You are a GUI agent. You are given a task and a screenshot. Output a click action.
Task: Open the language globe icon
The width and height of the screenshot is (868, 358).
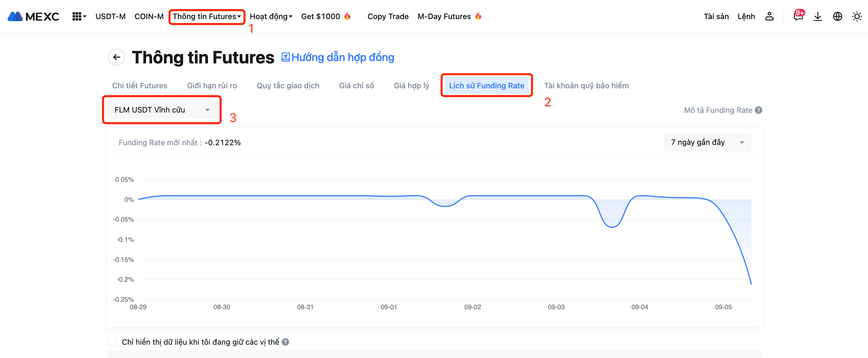pyautogui.click(x=837, y=16)
